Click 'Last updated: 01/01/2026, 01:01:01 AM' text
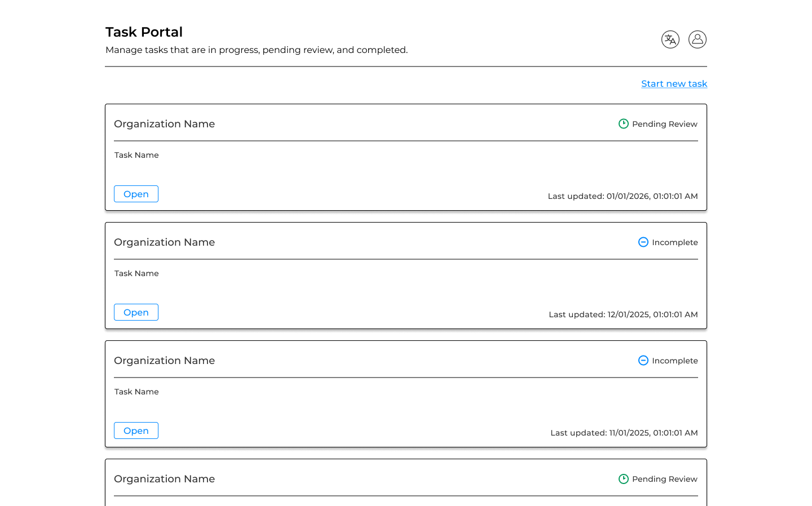This screenshot has width=812, height=506. click(623, 196)
